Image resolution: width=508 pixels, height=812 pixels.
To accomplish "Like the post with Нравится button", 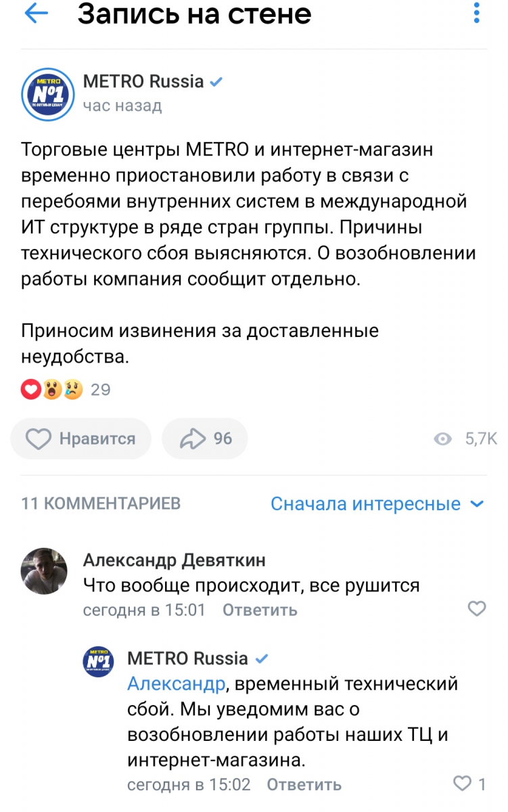I will click(x=80, y=439).
